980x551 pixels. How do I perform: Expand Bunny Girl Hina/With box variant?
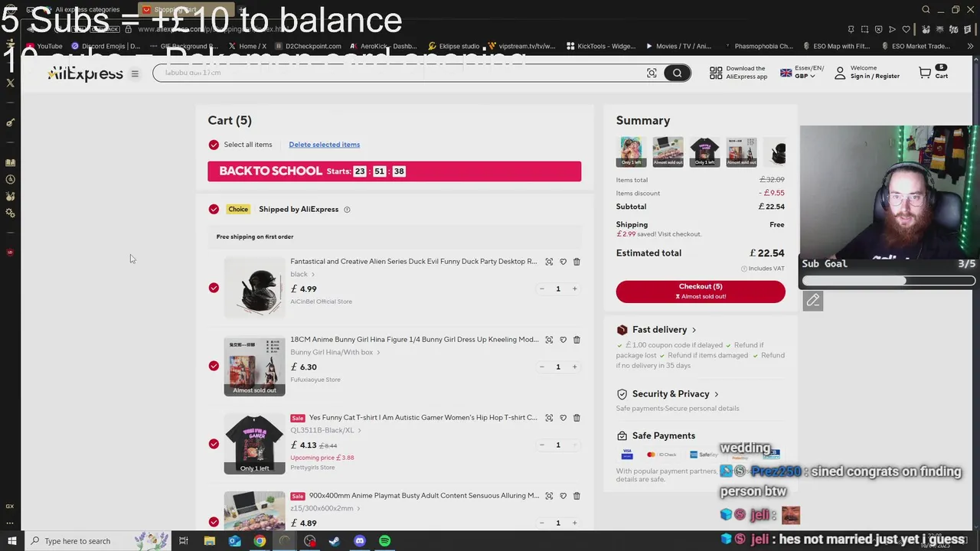click(x=335, y=352)
